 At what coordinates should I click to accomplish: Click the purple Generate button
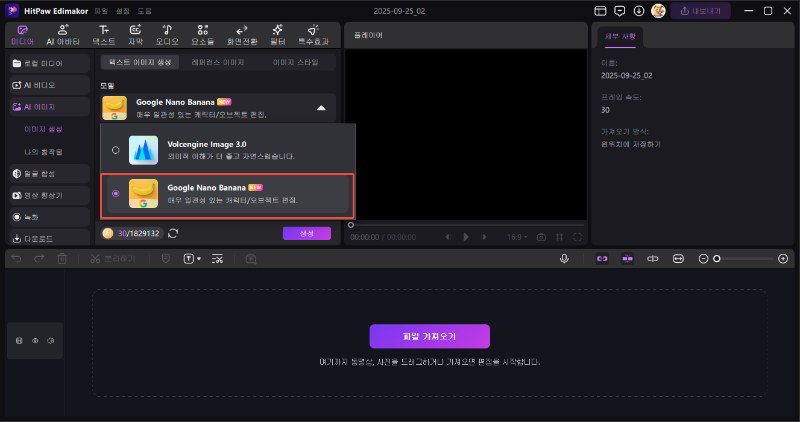tap(307, 233)
